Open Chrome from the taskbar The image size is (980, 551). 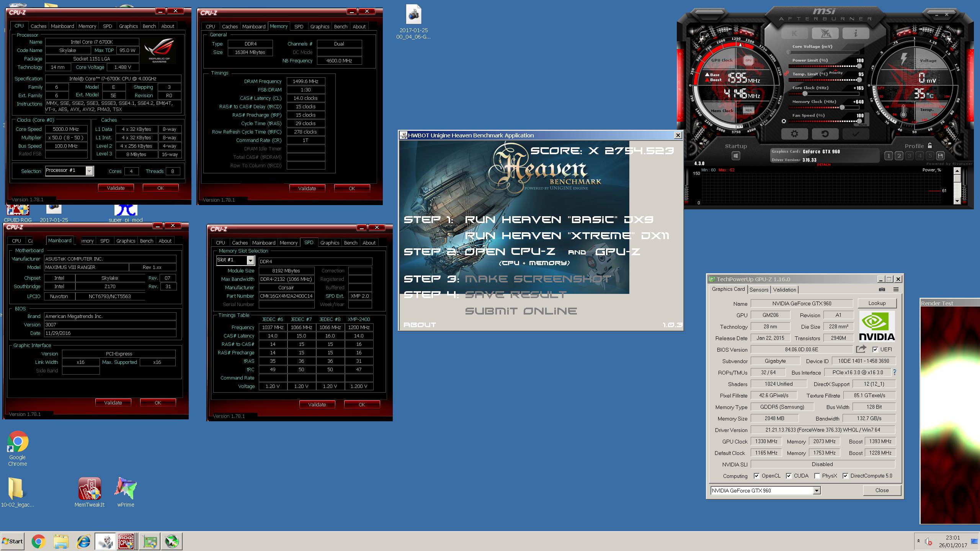click(x=38, y=541)
